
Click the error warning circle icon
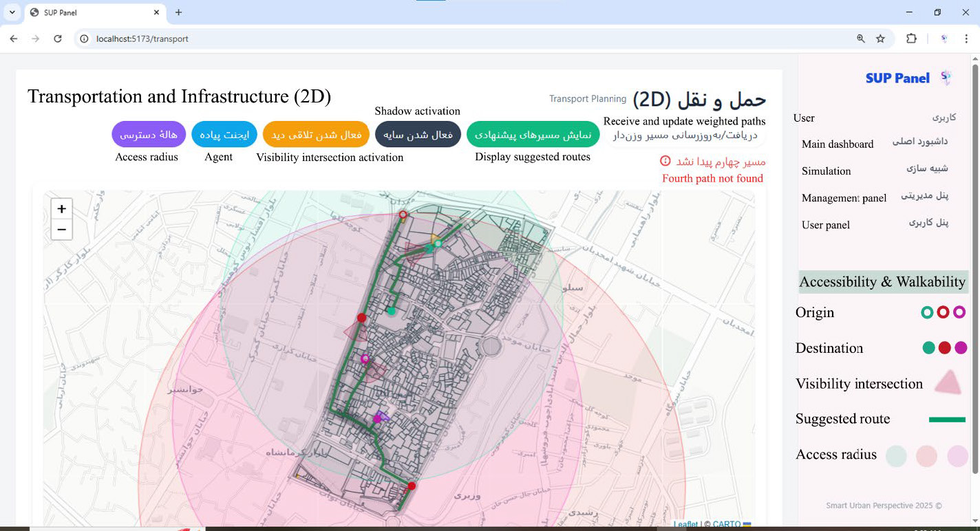(665, 161)
